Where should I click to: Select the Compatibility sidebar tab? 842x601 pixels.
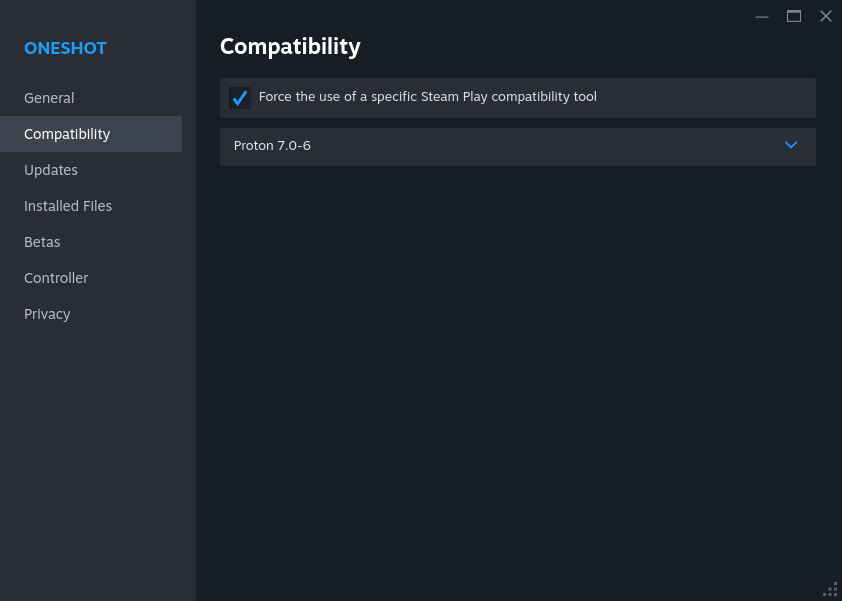pos(67,134)
